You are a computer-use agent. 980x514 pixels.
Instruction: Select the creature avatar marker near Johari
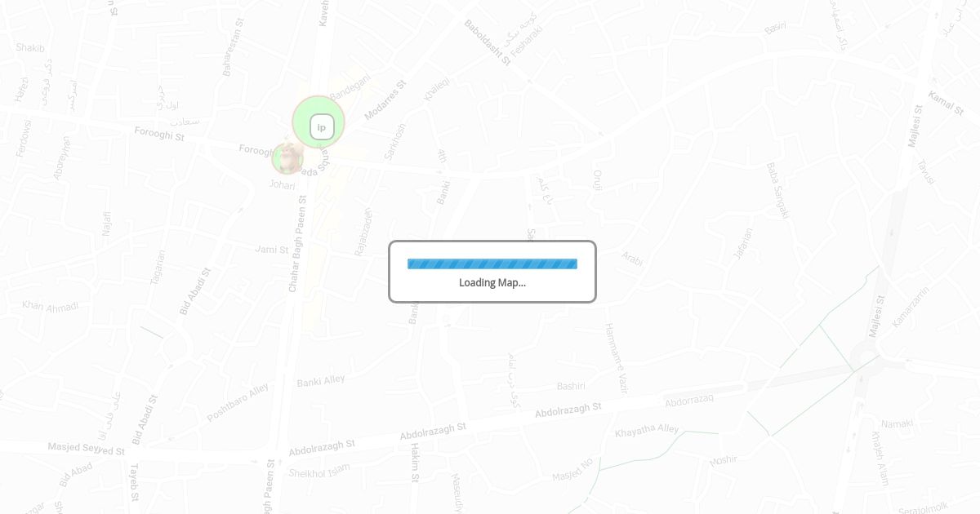pos(287,158)
